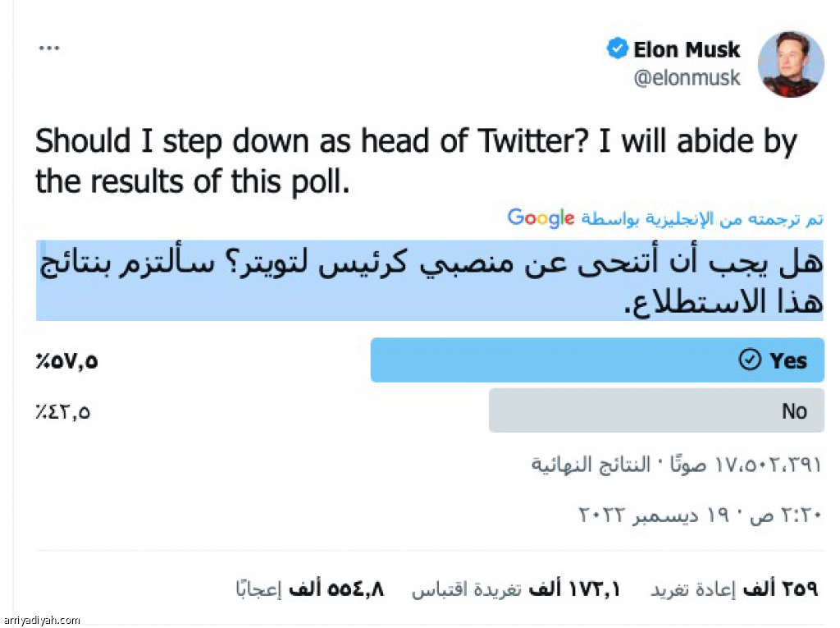Select the No poll option bar
Viewport: 840px width, 628px height.
[x=656, y=410]
